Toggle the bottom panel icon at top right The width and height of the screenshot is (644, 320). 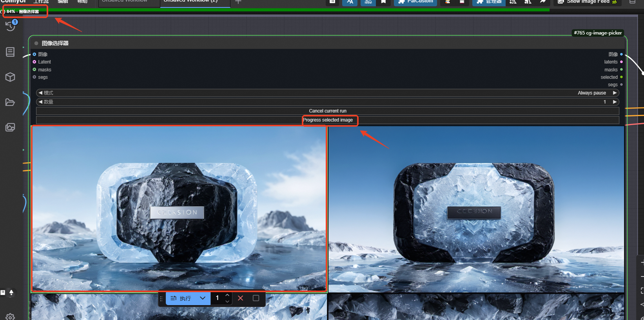point(632,2)
